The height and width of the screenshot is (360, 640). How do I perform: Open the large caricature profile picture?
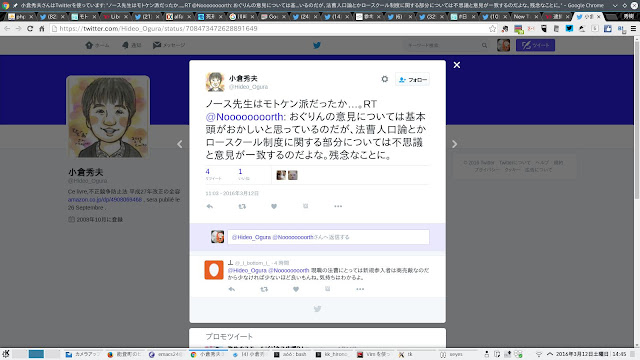tap(108, 117)
